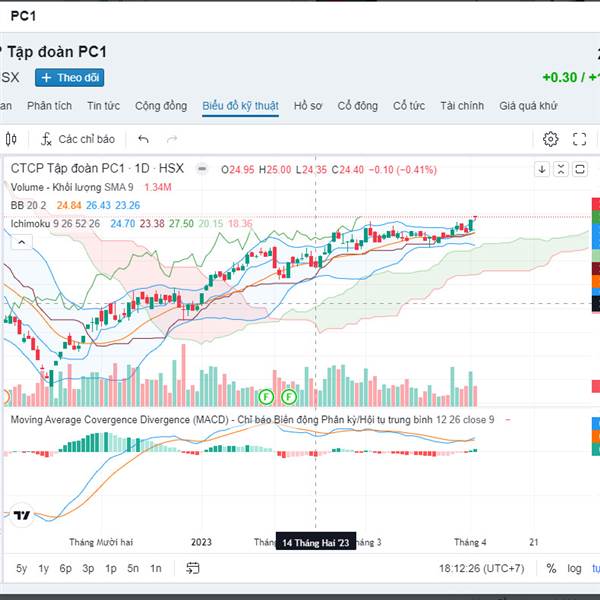
Task: Collapse the indicator legend list
Action: (22, 242)
